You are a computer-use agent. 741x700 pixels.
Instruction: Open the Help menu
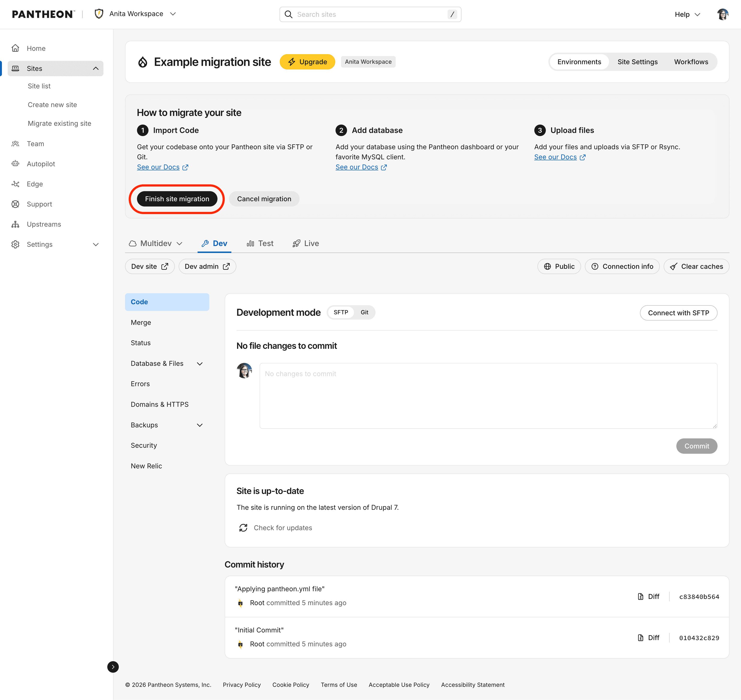coord(687,14)
